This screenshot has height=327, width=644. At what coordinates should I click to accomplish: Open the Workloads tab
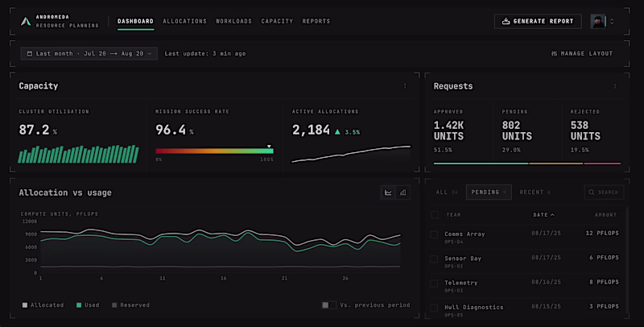[x=233, y=22]
